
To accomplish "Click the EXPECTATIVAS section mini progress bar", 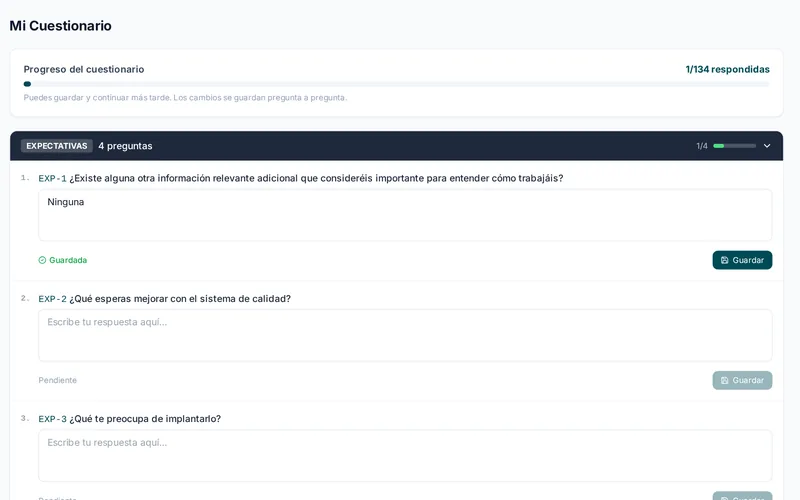I will click(735, 146).
